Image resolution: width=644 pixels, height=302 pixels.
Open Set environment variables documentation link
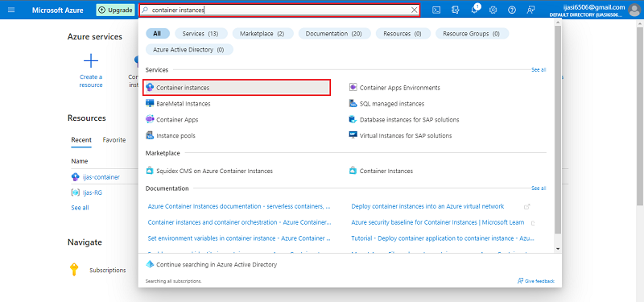pyautogui.click(x=239, y=238)
